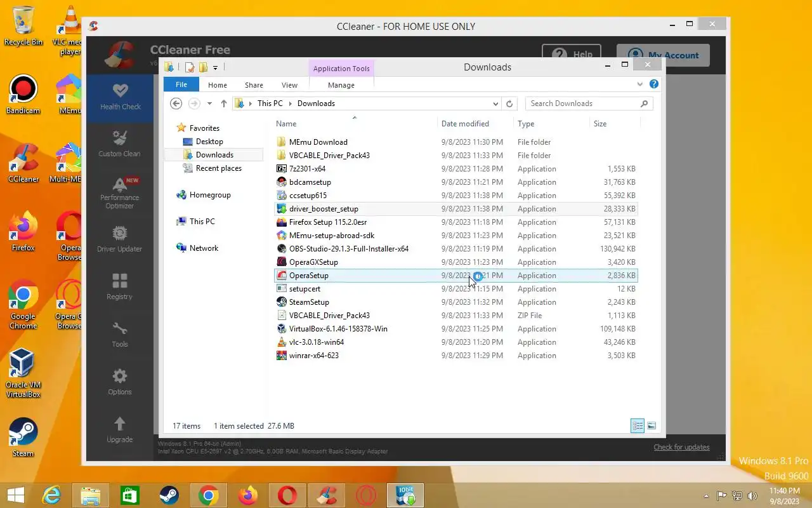Viewport: 812px width, 508px height.
Task: Switch to details view layout icon
Action: [x=638, y=426]
